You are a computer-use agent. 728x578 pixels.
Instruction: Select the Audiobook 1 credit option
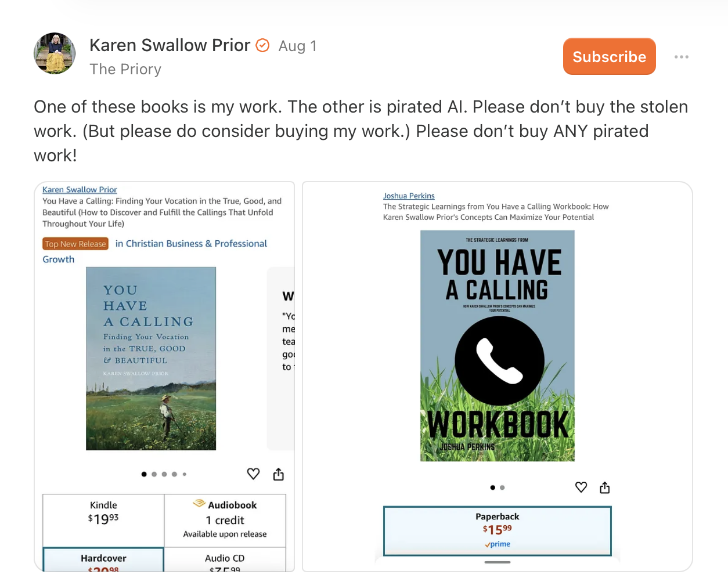(225, 519)
